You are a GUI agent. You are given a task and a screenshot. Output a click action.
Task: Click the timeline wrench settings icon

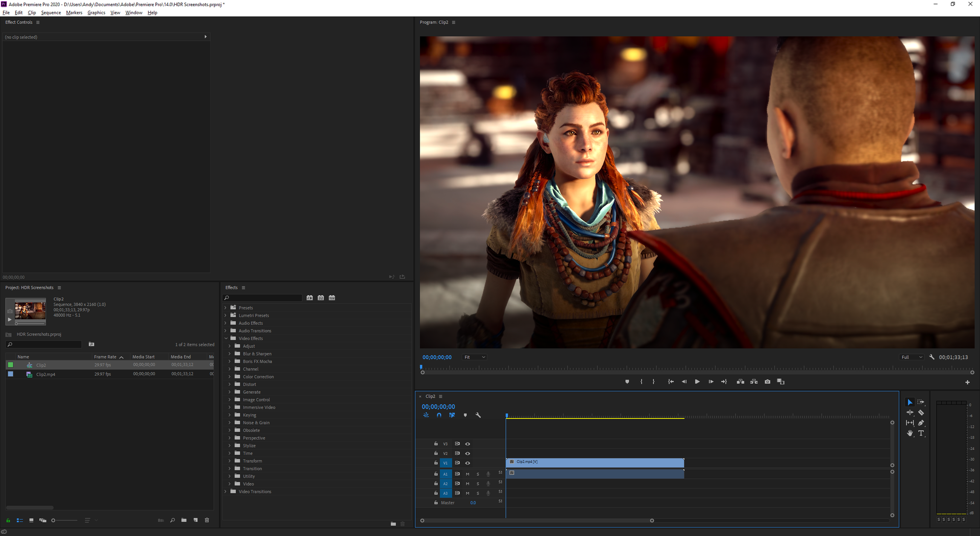click(x=478, y=416)
